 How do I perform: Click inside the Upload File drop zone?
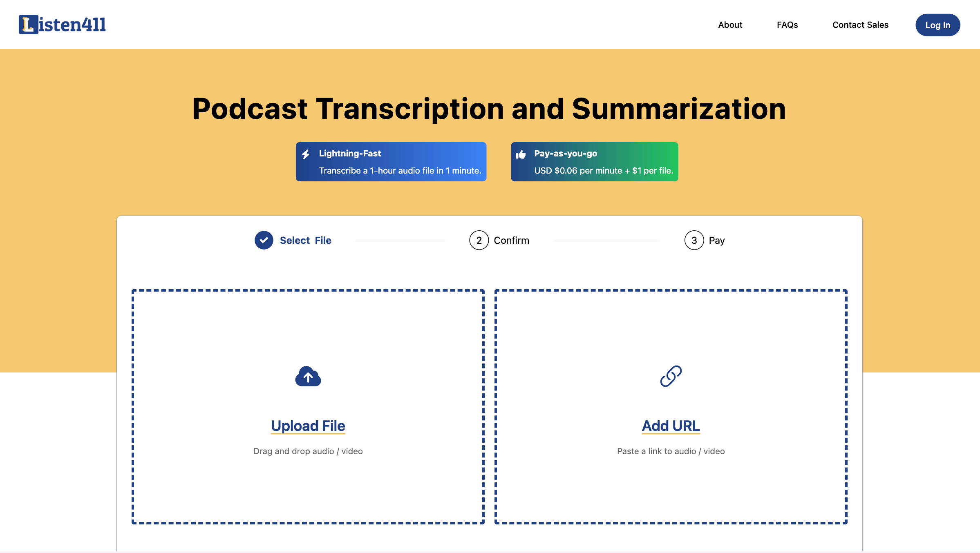[x=308, y=406]
